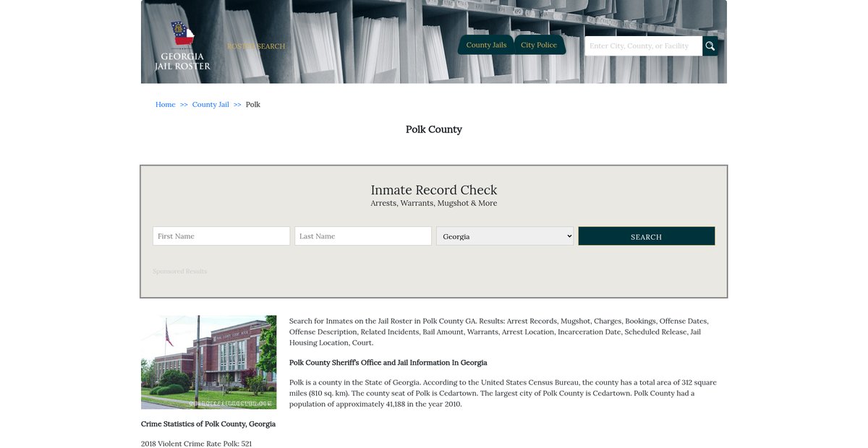
Task: Click the Georgia Jail Roster logo
Action: click(x=182, y=46)
